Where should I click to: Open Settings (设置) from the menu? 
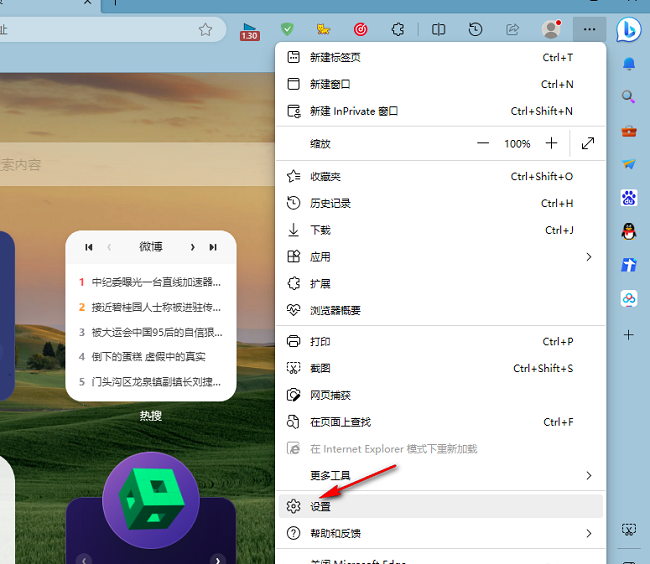coord(320,507)
